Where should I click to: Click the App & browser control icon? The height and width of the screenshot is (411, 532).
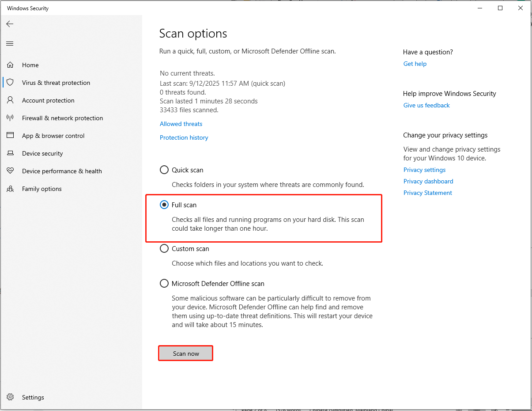pyautogui.click(x=10, y=136)
